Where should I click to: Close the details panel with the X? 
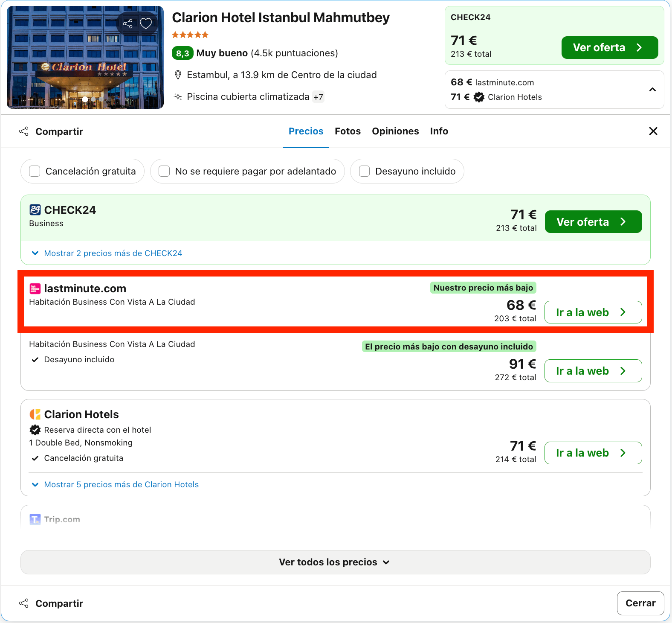653,131
